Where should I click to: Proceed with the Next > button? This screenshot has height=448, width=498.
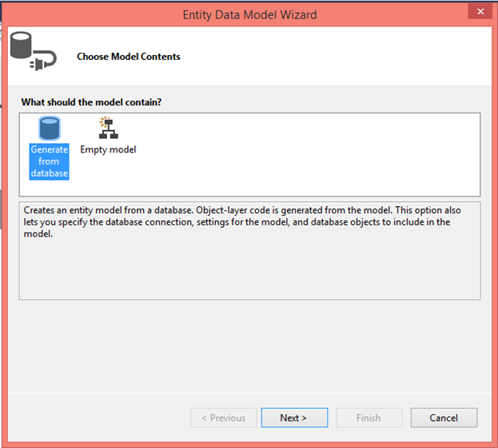tap(294, 418)
